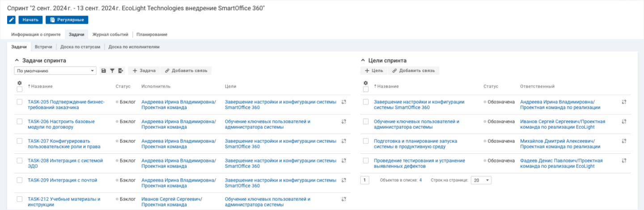Screen dimensions: 644x210
Task: Add a new goal with the Цель button
Action: (x=374, y=71)
